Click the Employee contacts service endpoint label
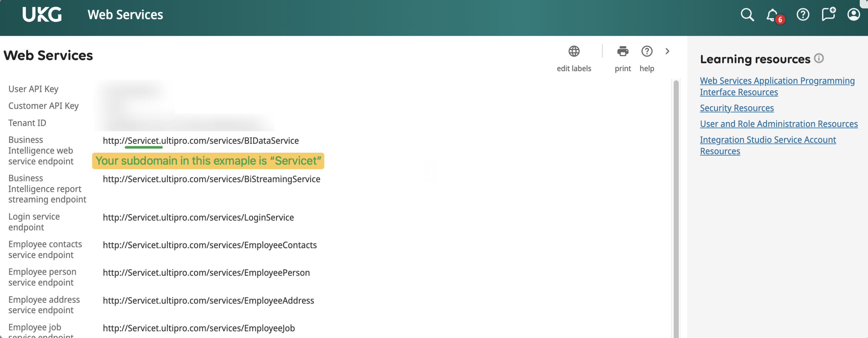The height and width of the screenshot is (338, 868). coord(45,250)
